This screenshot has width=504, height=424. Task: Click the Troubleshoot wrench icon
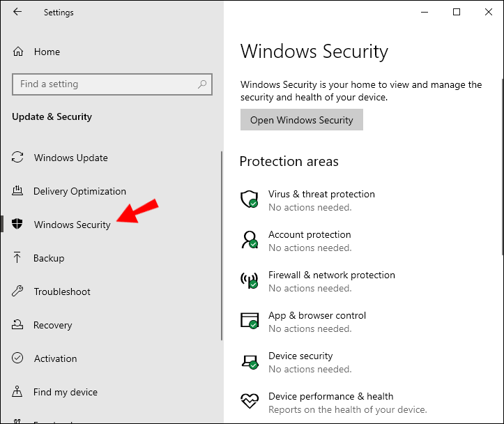[18, 291]
